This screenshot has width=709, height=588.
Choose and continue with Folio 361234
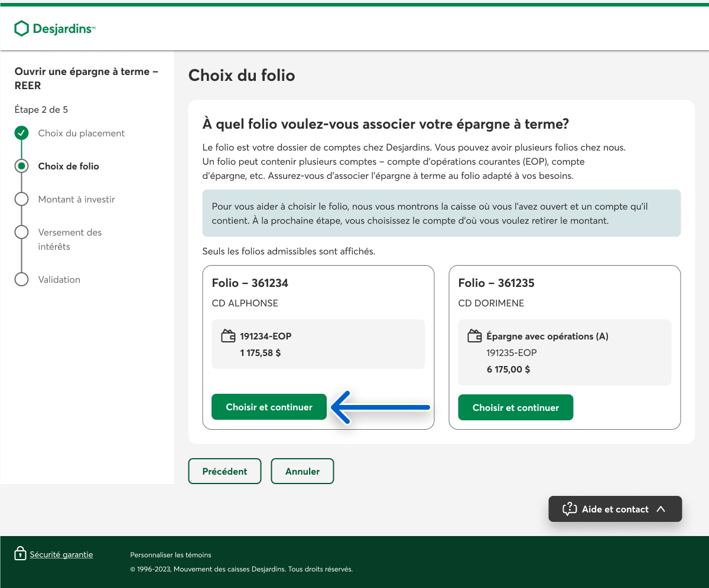pyautogui.click(x=269, y=407)
